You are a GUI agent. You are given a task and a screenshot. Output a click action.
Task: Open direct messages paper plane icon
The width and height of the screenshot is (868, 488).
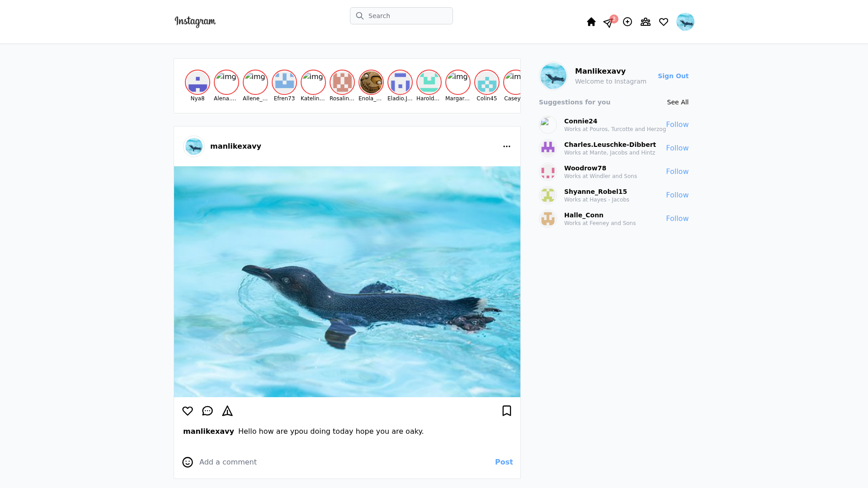pyautogui.click(x=609, y=23)
